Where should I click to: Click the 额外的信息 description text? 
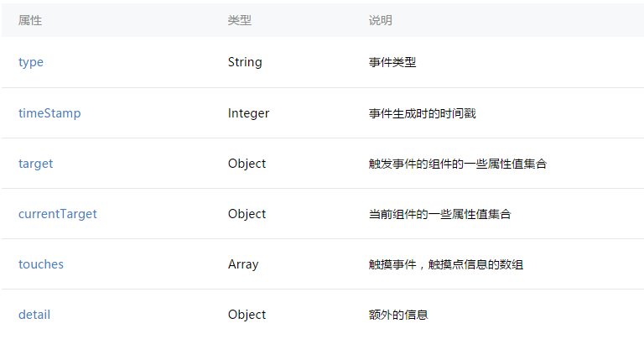(398, 315)
